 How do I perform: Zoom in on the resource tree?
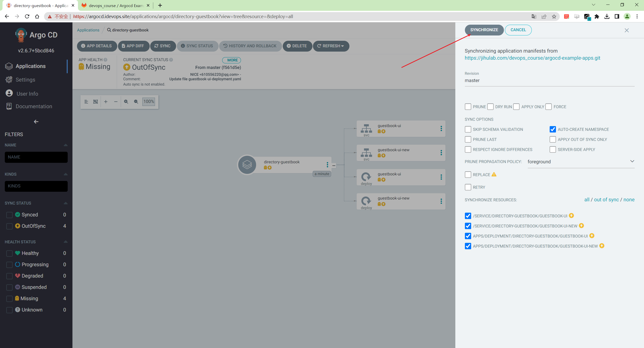coord(126,102)
